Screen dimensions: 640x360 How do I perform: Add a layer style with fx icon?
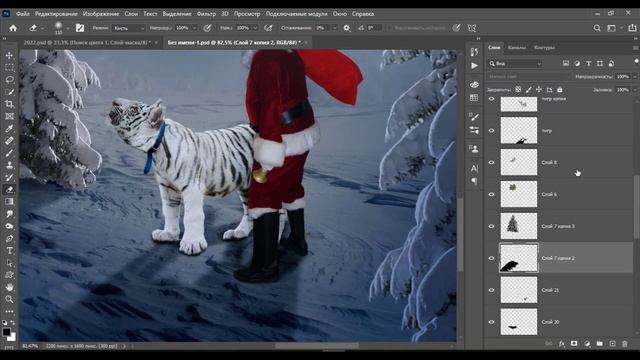point(562,344)
